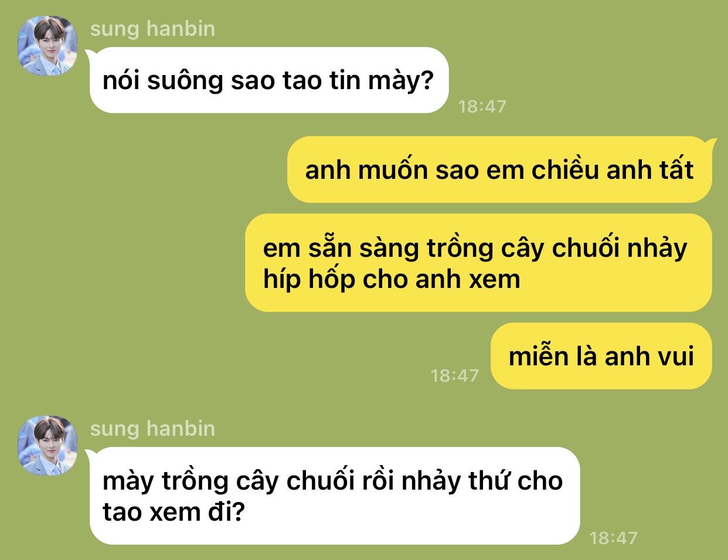
Task: Click the 18:47 timestamp after the last message
Action: [613, 538]
